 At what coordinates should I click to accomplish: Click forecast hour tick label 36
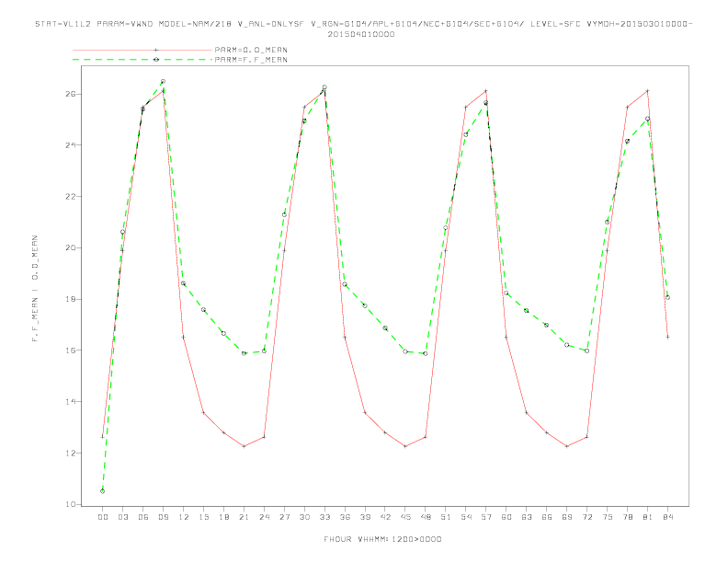point(345,517)
